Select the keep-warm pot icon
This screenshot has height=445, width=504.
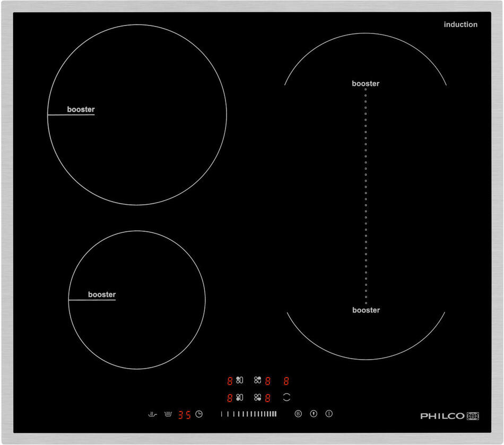pyautogui.click(x=168, y=414)
